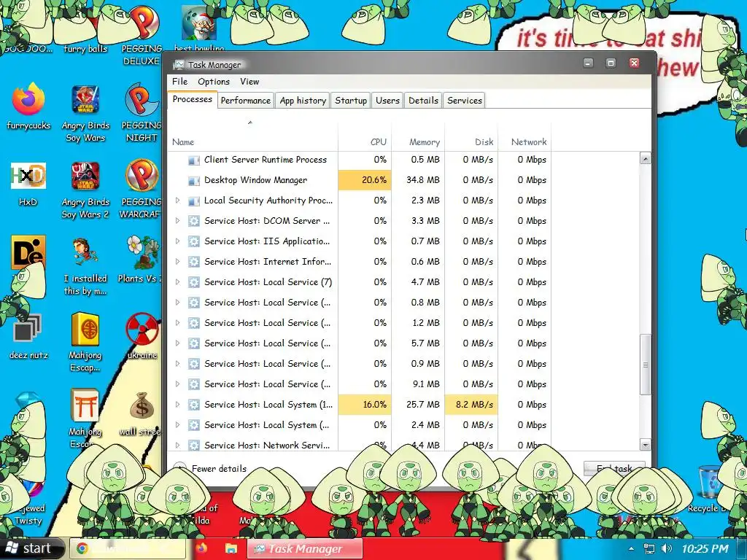Click the scrollbar down arrow
The height and width of the screenshot is (560, 747).
(x=645, y=445)
